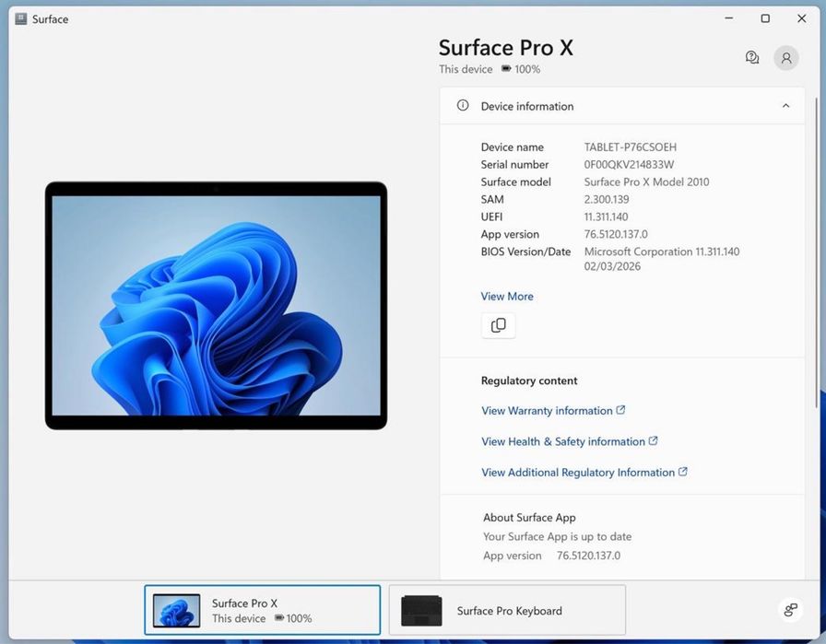
Task: Click the external link icon beside Health & Safety
Action: pyautogui.click(x=654, y=440)
